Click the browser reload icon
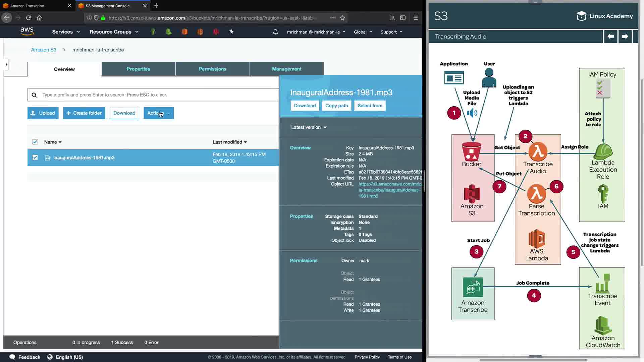This screenshot has height=362, width=644. 29,18
